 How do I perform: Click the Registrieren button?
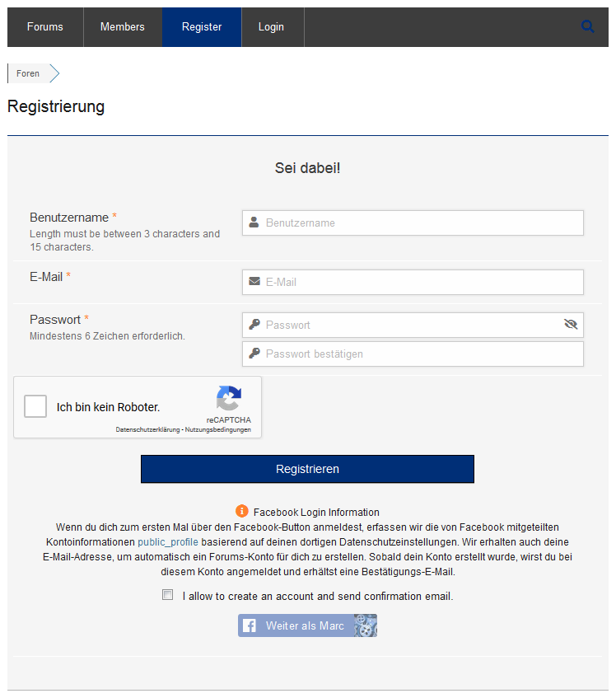coord(307,469)
